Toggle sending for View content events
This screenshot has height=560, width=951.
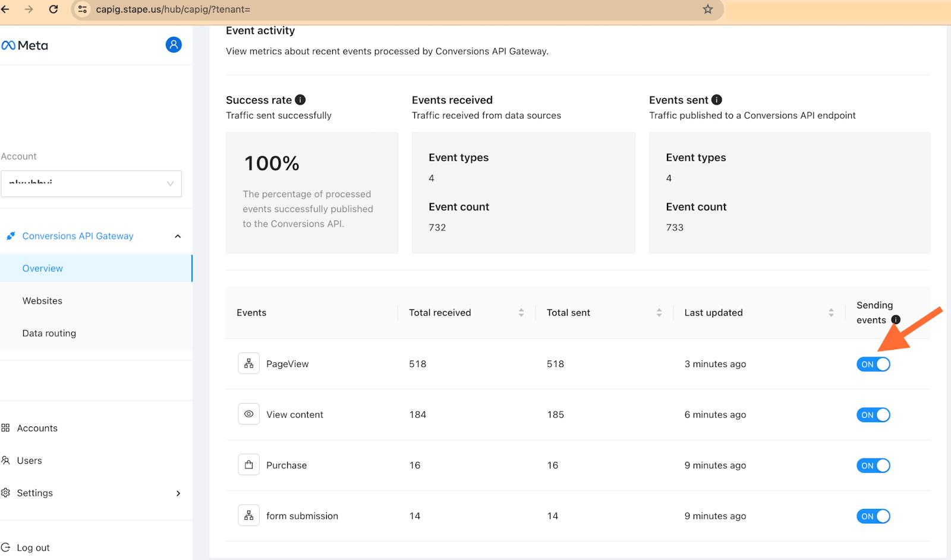click(x=873, y=415)
